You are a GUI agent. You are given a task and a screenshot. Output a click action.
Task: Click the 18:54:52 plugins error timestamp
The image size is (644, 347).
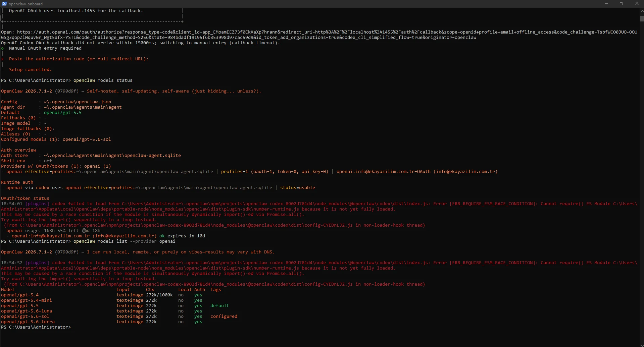12,263
